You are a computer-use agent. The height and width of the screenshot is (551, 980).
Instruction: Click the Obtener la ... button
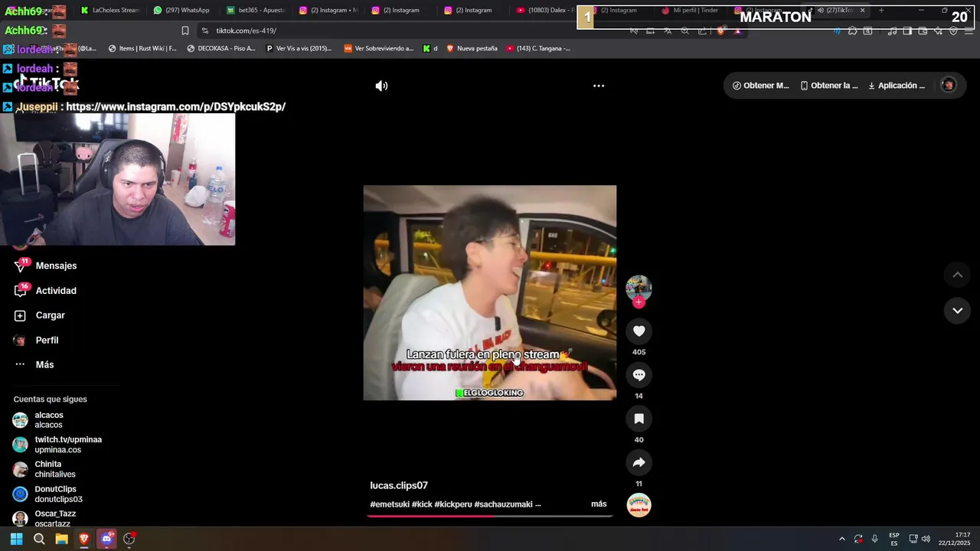pyautogui.click(x=829, y=86)
